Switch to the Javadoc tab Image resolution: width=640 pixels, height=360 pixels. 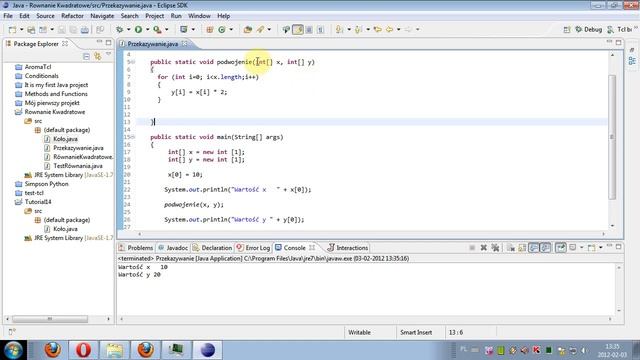coord(173,248)
